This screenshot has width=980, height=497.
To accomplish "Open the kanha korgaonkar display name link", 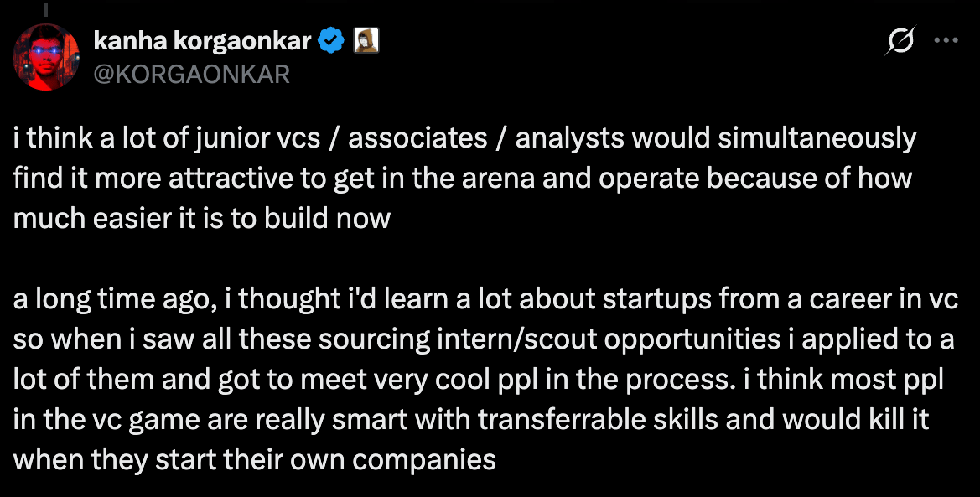I will click(202, 41).
